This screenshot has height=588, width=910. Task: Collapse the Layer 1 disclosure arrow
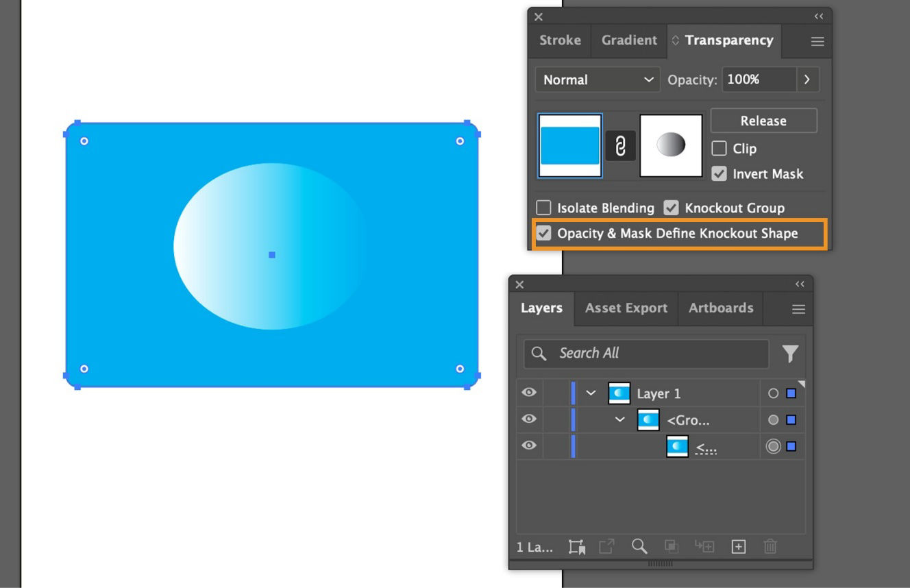tap(591, 393)
